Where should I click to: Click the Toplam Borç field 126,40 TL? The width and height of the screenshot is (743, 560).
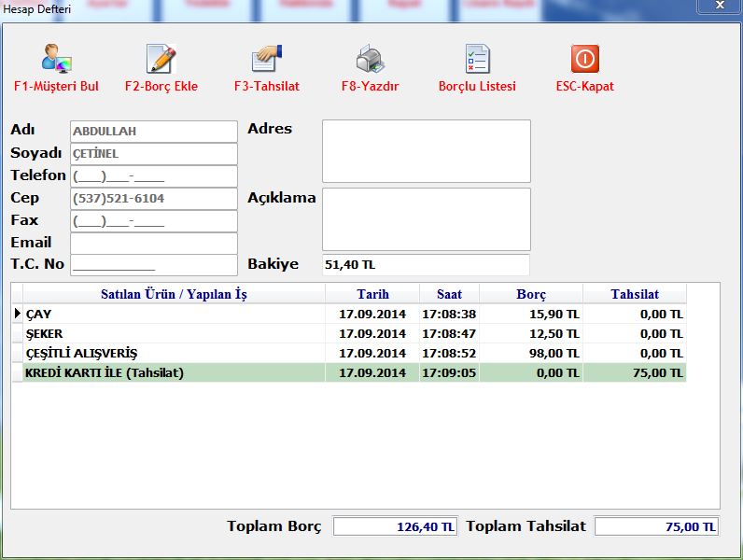click(x=395, y=526)
